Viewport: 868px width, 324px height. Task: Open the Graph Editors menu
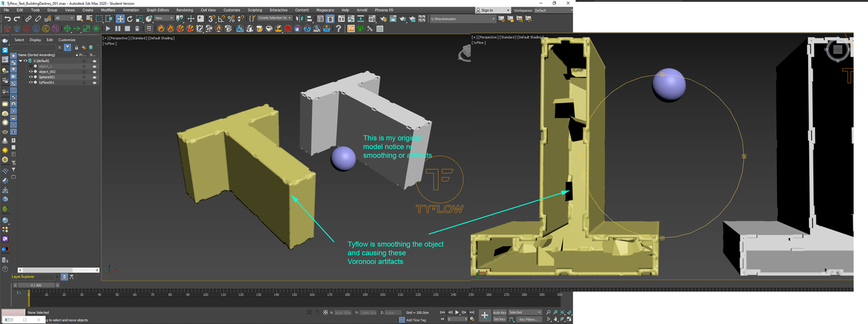pyautogui.click(x=158, y=10)
